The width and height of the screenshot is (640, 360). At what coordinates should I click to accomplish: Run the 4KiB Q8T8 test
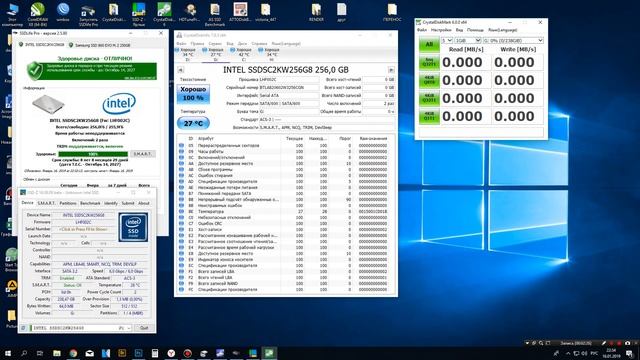[x=429, y=80]
